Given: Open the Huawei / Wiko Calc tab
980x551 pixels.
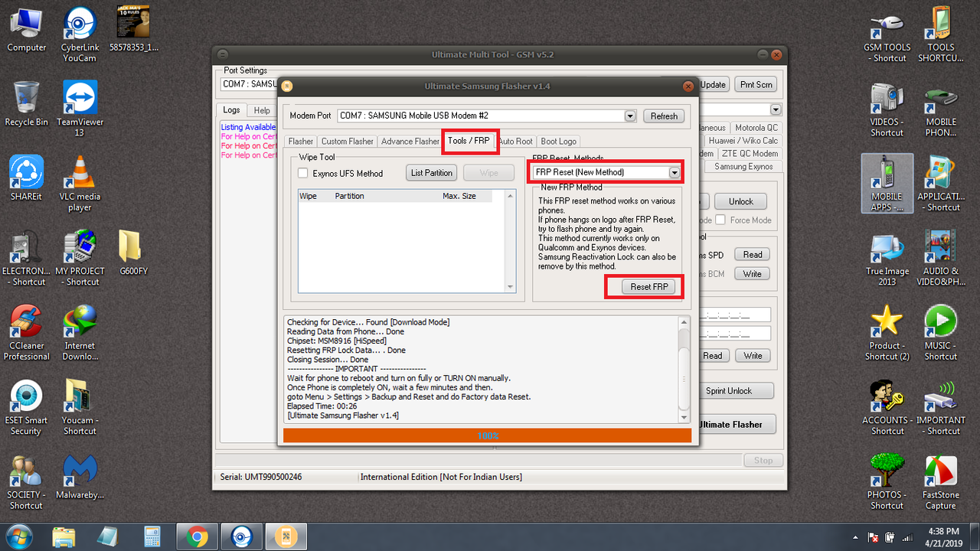Looking at the screenshot, I should (742, 141).
